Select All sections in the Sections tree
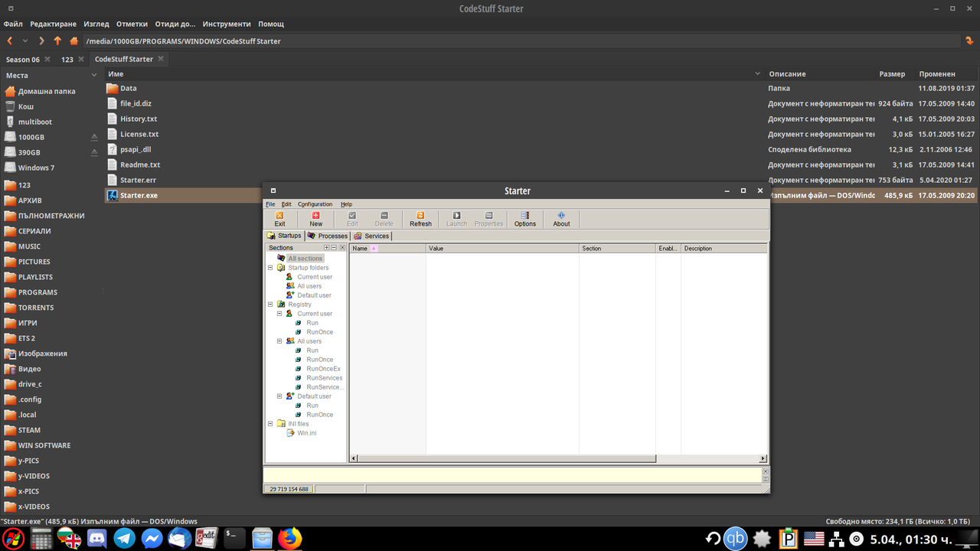This screenshot has height=551, width=980. click(x=305, y=259)
